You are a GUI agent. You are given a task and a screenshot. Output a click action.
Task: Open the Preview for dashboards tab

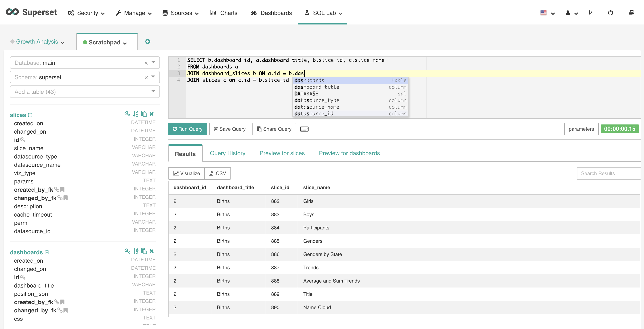coord(349,153)
